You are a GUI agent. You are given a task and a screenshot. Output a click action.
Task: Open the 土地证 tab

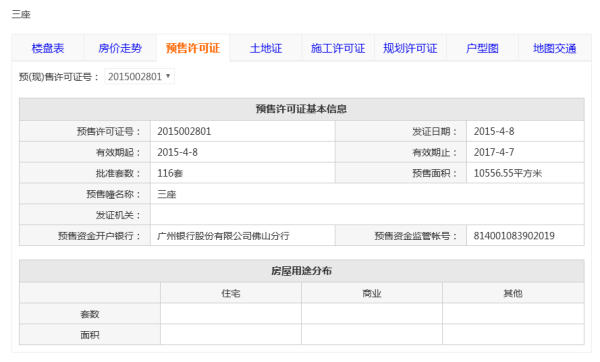(x=266, y=48)
